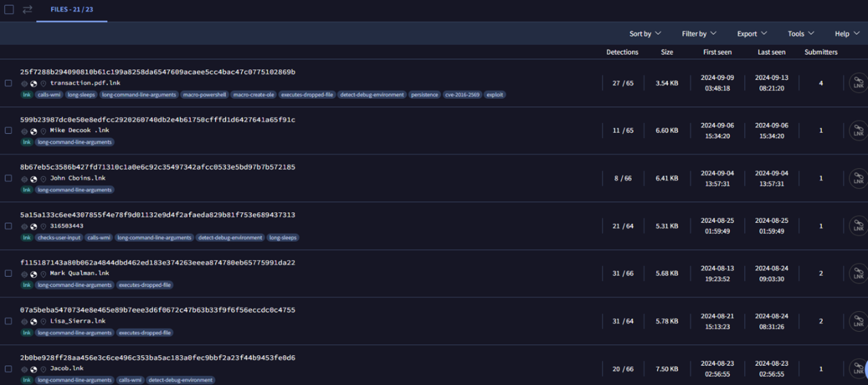Open the Export dropdown
The height and width of the screenshot is (385, 868).
click(752, 34)
